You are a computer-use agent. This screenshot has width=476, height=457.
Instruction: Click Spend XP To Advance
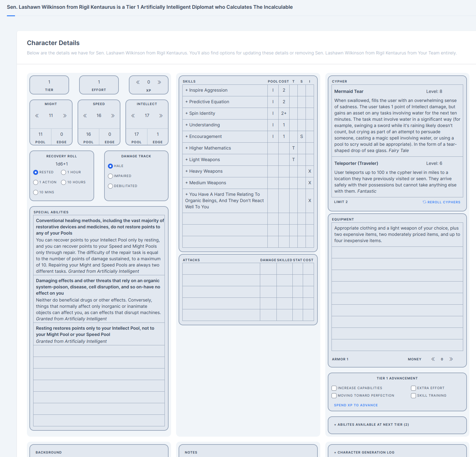pos(356,405)
